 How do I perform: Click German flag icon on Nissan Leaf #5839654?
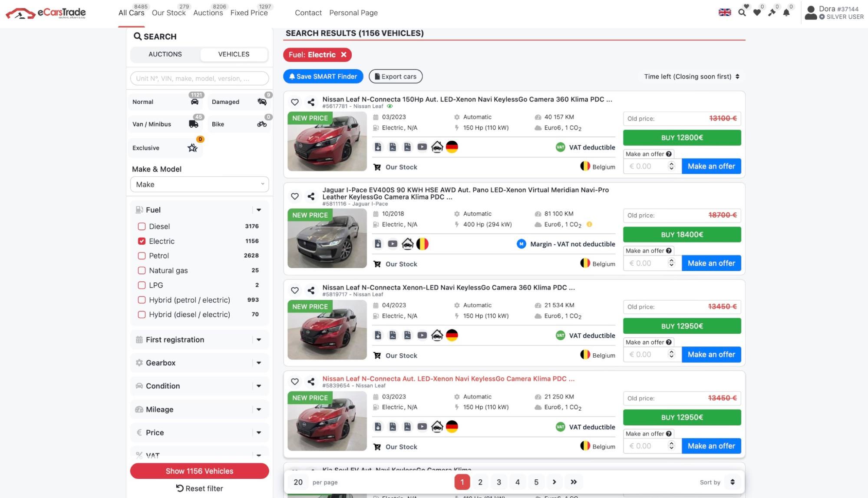[452, 427]
